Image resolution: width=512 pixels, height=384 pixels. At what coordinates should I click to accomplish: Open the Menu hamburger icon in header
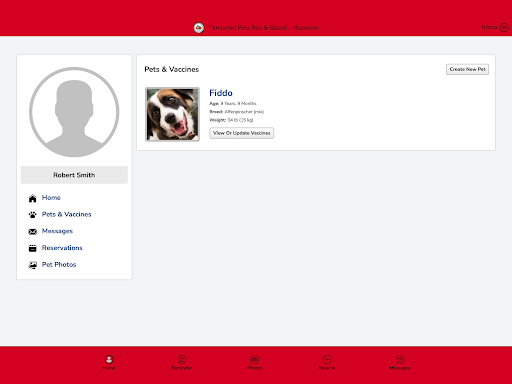[x=504, y=27]
